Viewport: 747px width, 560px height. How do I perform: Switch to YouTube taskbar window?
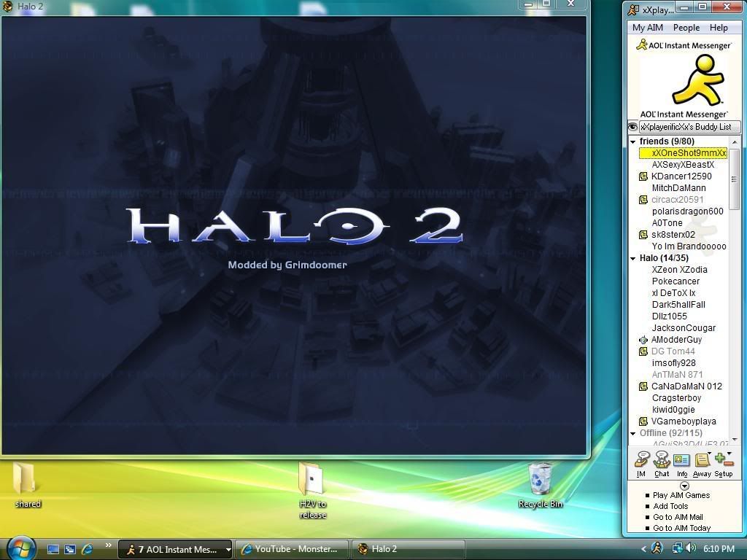click(x=292, y=549)
